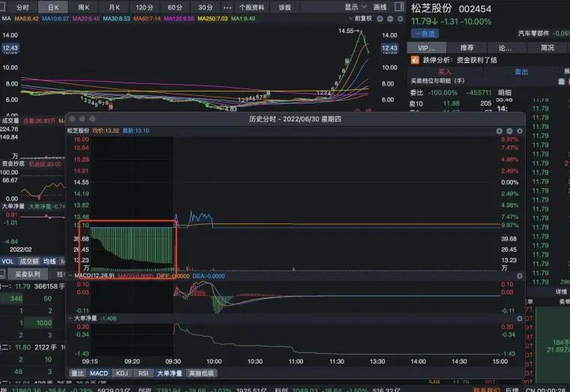570x392 pixels.
Task: Click the MA250:7.03 moving average label
Action: tap(212, 19)
